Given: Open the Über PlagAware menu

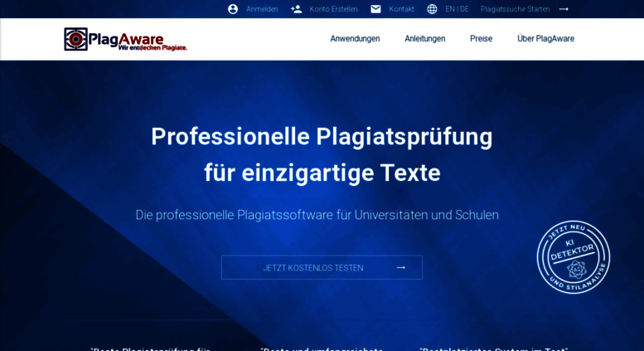Looking at the screenshot, I should tap(545, 39).
